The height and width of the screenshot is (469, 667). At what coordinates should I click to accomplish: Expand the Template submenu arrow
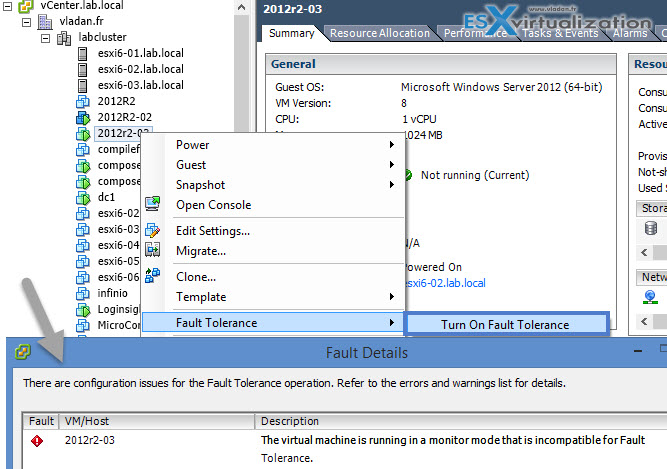392,296
